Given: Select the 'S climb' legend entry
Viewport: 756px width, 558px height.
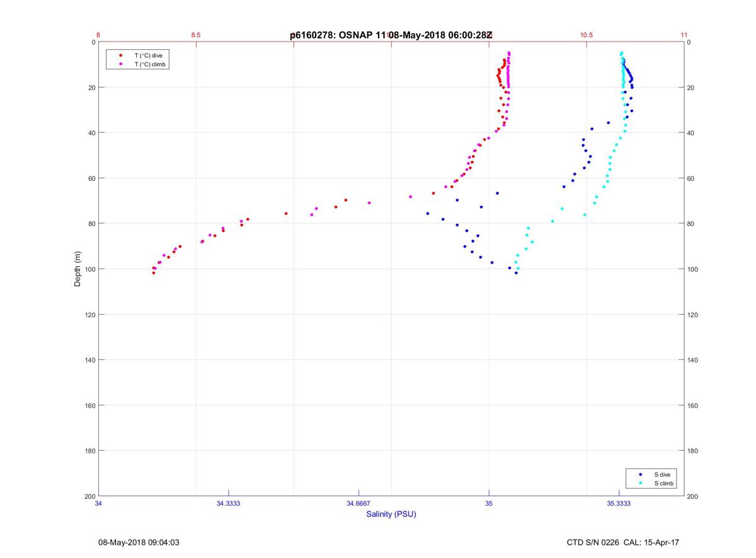Looking at the screenshot, I should (664, 484).
